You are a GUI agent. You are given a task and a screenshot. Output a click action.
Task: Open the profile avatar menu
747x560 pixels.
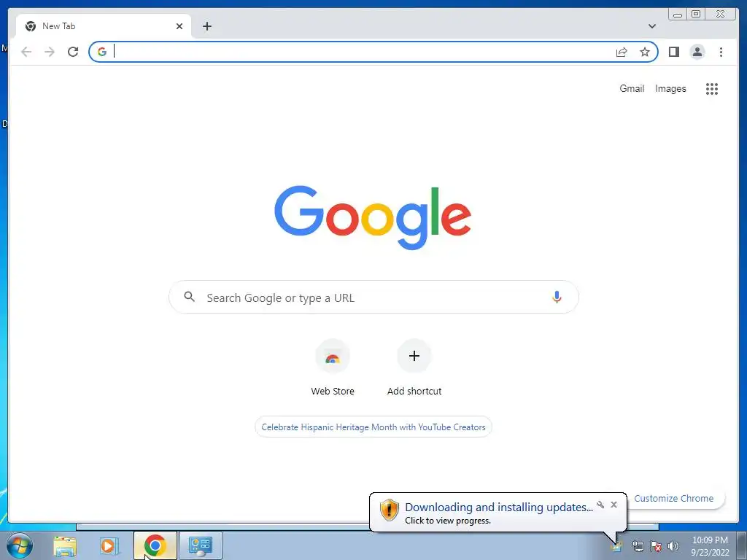tap(697, 52)
